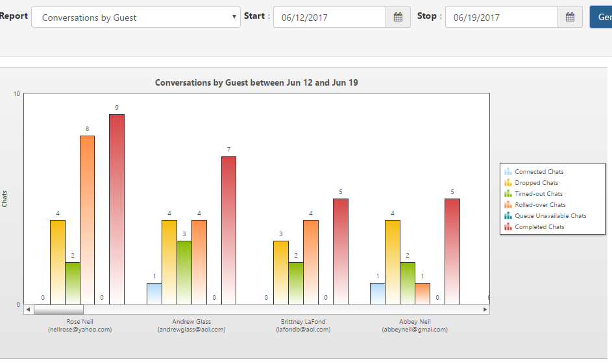Select Andrew Glass's Rolled-over Chats bar (4)
The image size is (612, 364).
pos(199,262)
